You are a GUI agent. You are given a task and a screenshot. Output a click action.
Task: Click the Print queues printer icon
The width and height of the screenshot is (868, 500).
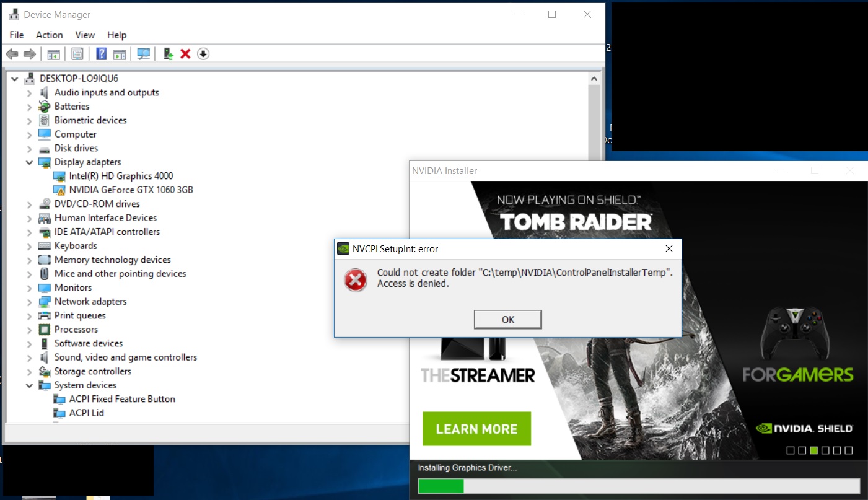click(44, 315)
